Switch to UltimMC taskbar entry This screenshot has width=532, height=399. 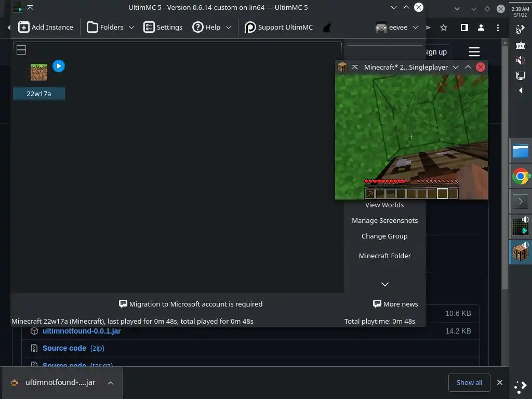pos(521,227)
